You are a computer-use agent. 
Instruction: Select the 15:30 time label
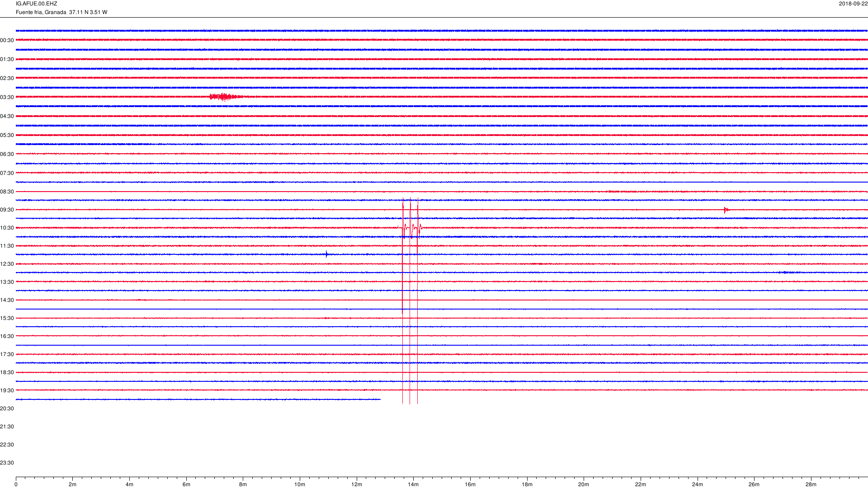coord(7,318)
